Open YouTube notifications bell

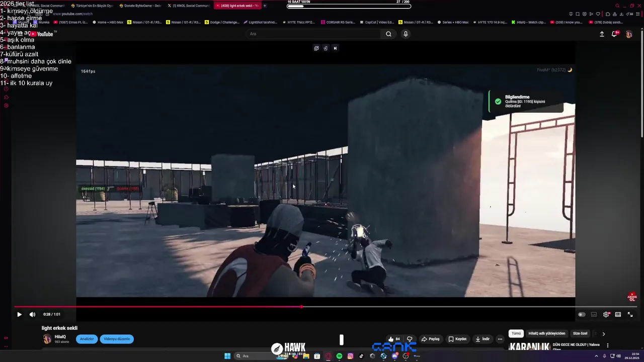615,34
